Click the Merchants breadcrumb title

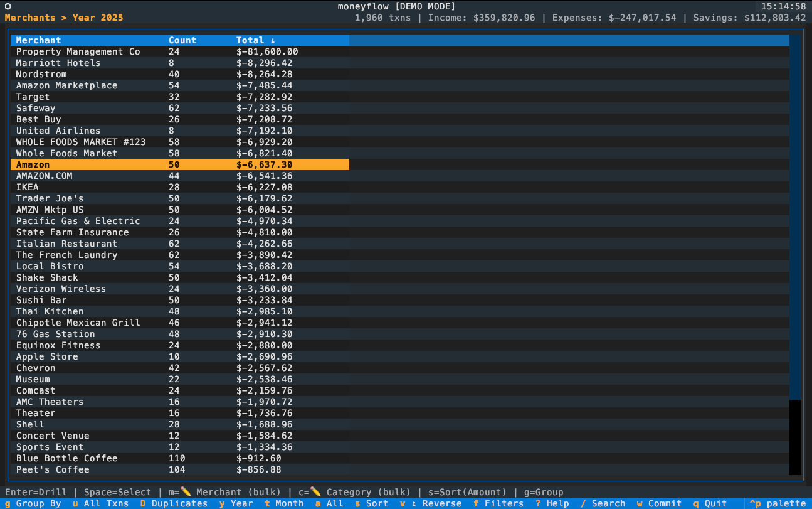(30, 18)
